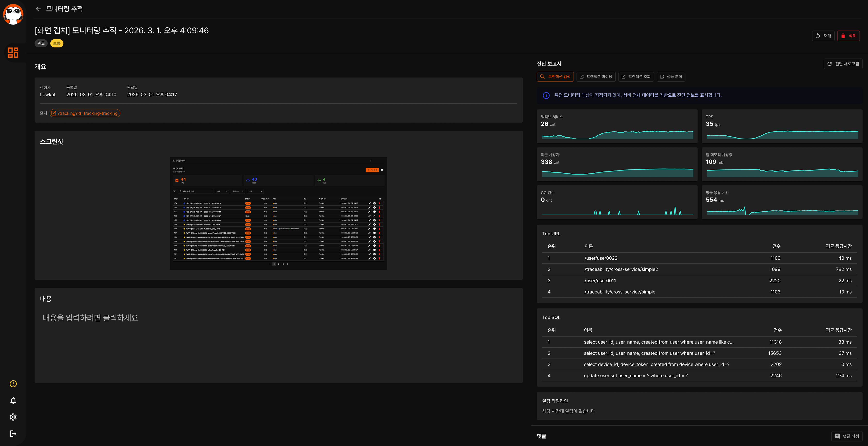Screen dimensions: 868x446
Task: Click the /traceability/cross-service/simple2 URL row
Action: [621, 269]
